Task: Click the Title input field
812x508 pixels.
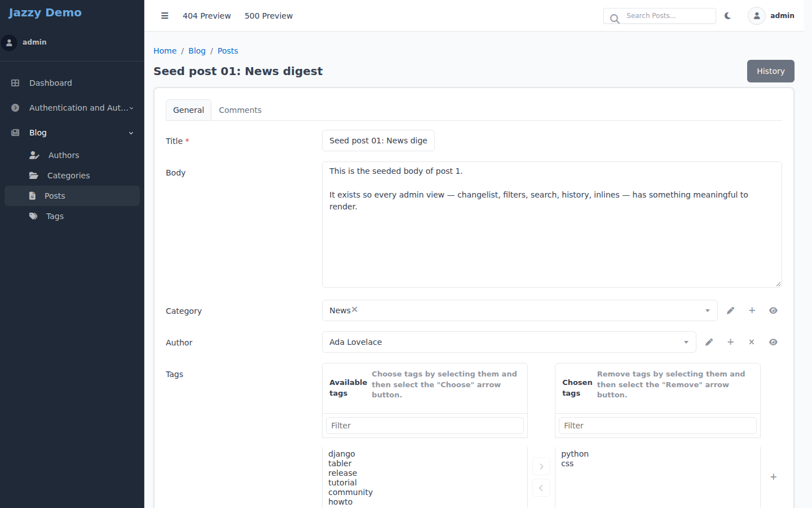Action: [x=378, y=141]
